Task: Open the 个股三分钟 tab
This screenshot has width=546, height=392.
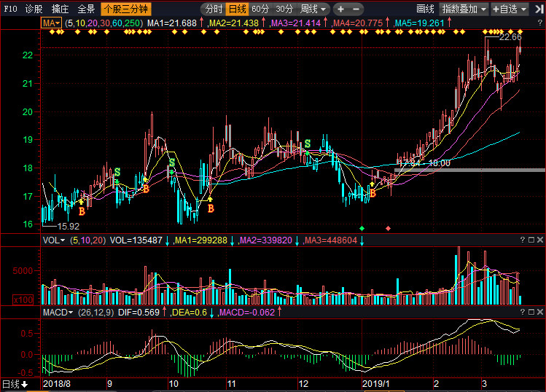Action: click(126, 9)
